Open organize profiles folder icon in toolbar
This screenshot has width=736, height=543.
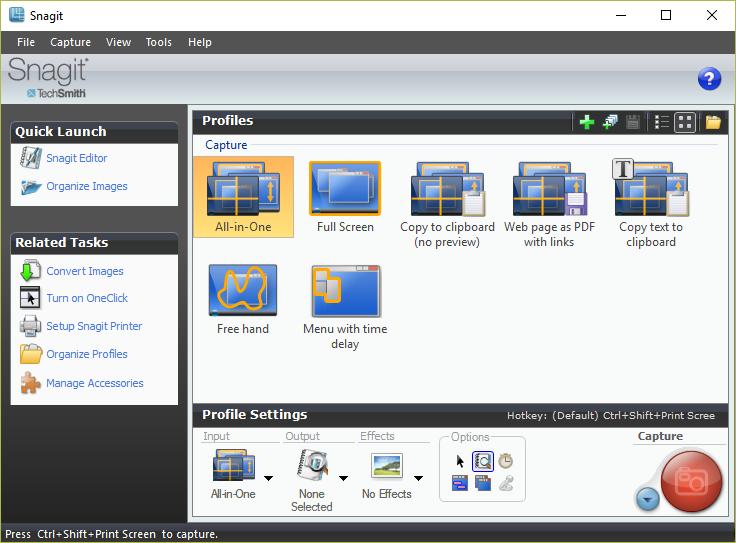tap(713, 122)
